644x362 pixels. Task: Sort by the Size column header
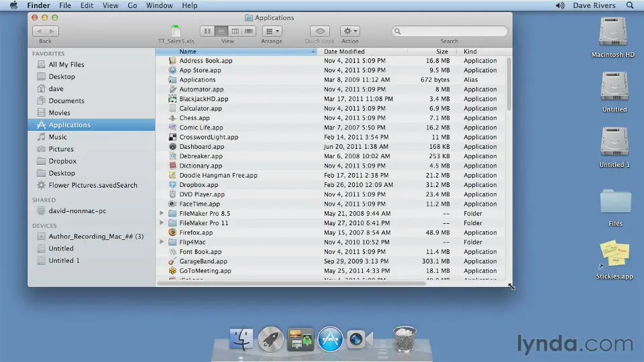[x=432, y=52]
